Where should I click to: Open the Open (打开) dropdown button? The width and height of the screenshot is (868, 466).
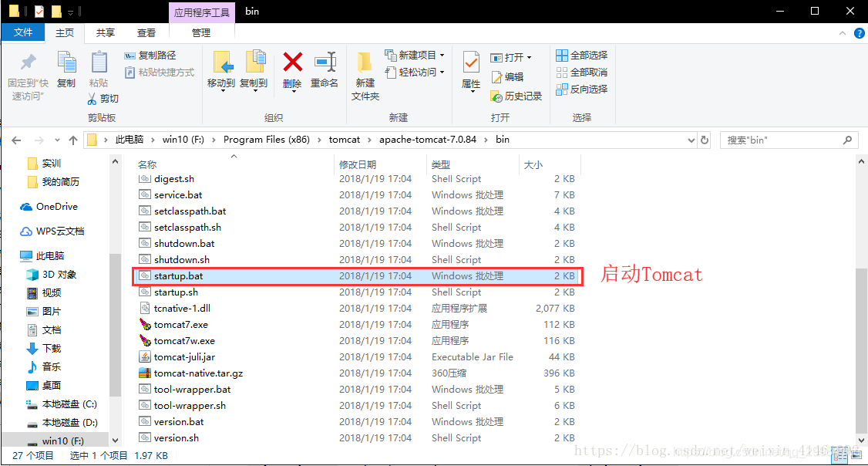coord(511,58)
